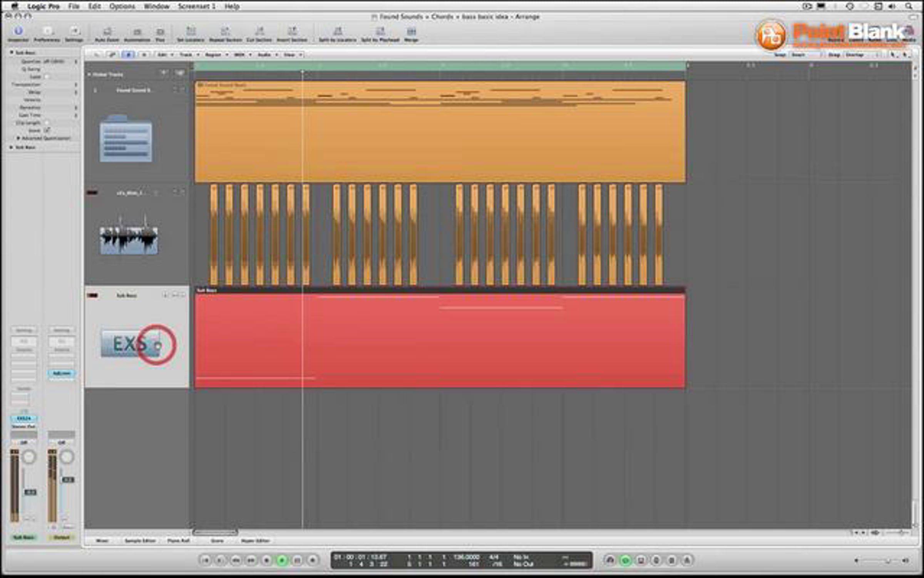Click the Set Locators icon
924x578 pixels.
(191, 32)
